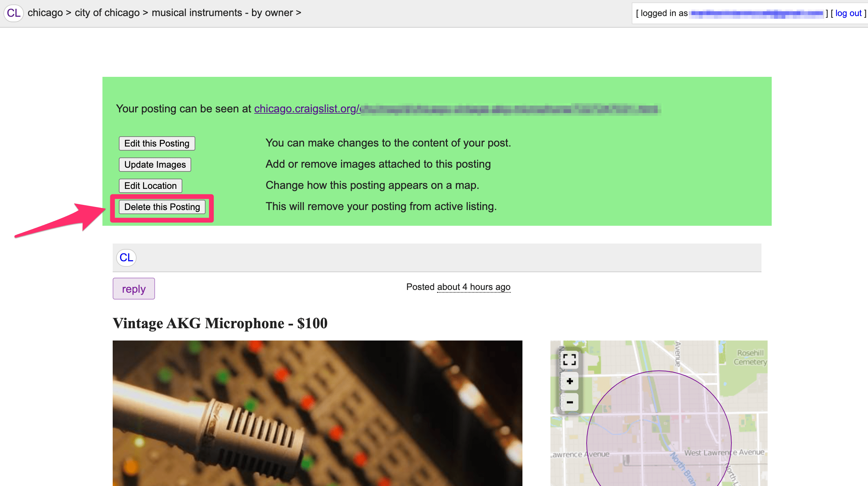Open the microphone photo thumbnail
This screenshot has width=868, height=486.
317,413
